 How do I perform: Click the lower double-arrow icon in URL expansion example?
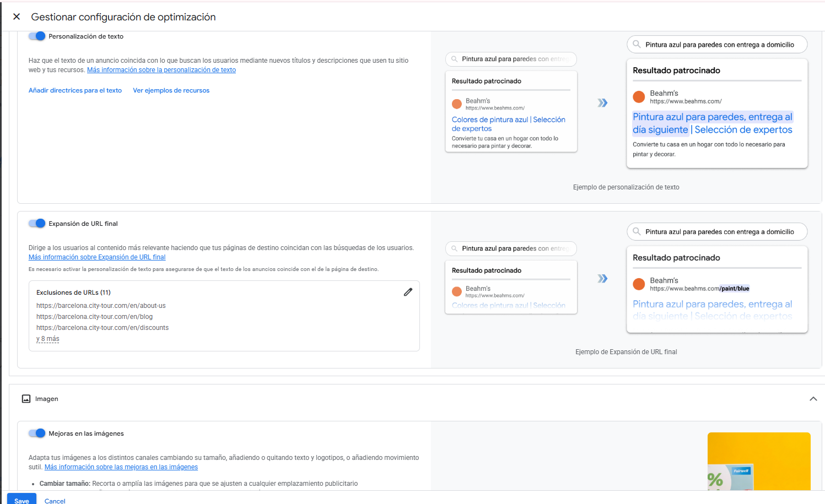pyautogui.click(x=602, y=279)
